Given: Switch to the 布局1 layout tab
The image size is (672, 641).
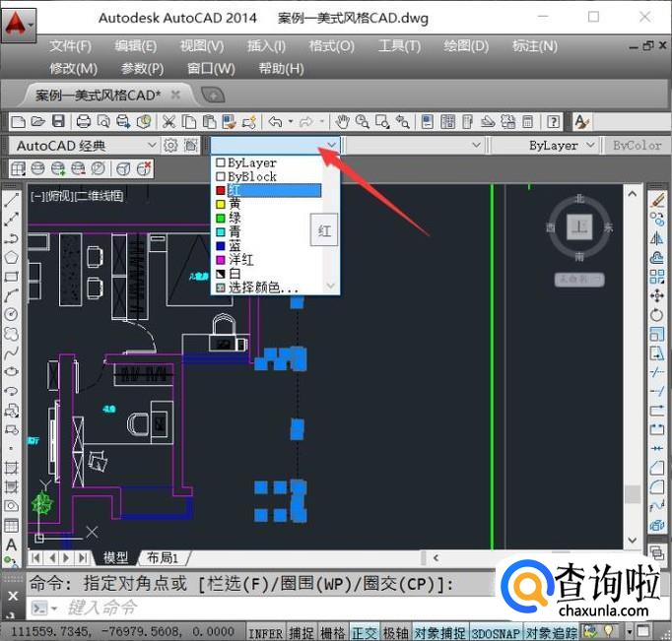Looking at the screenshot, I should 162,558.
